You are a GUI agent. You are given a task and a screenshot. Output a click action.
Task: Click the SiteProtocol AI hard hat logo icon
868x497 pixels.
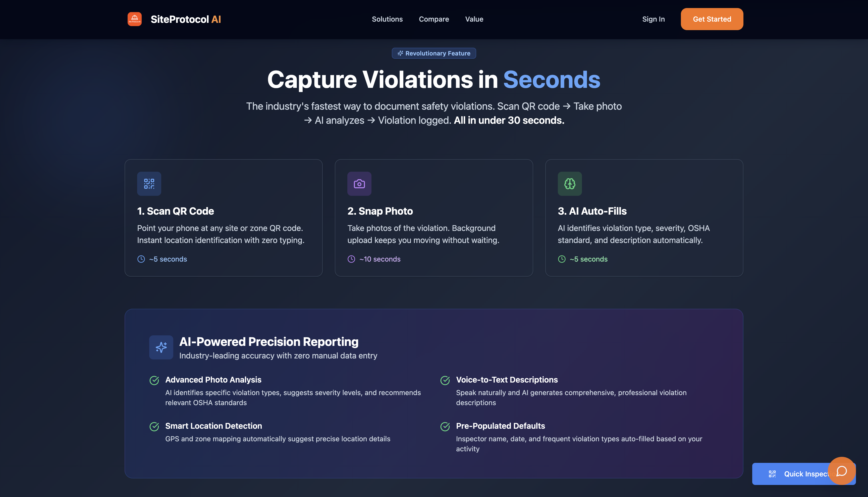coord(135,19)
